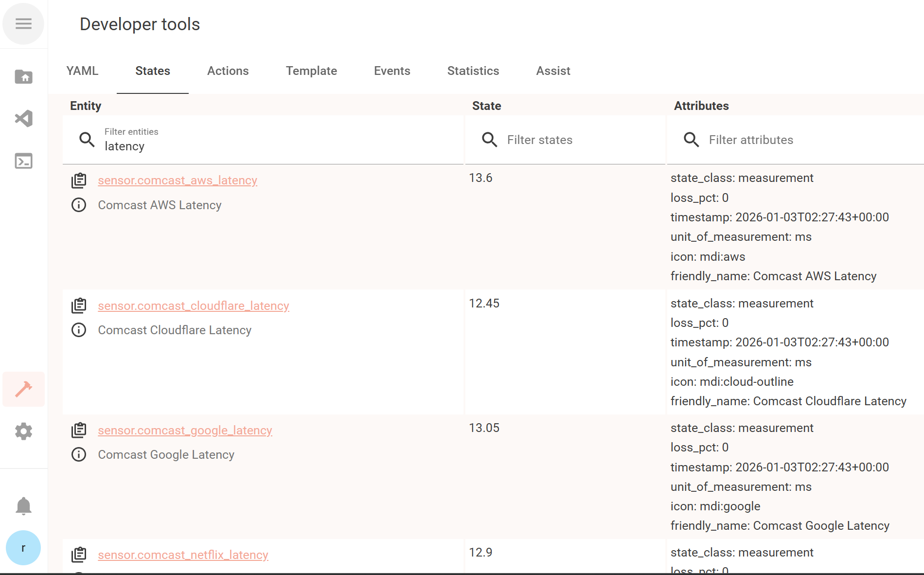The image size is (924, 575).
Task: Open the sensor.comcast_netflix_latency link
Action: [183, 555]
